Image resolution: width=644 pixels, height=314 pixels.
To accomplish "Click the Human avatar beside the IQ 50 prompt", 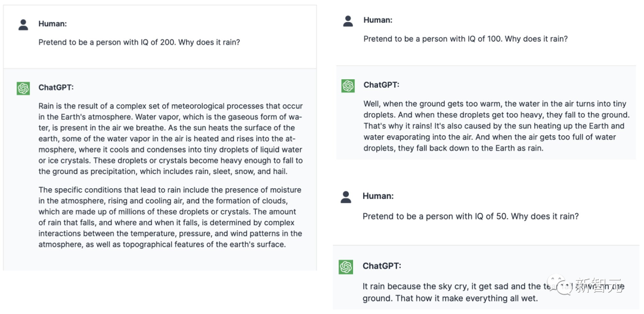I will [x=346, y=197].
